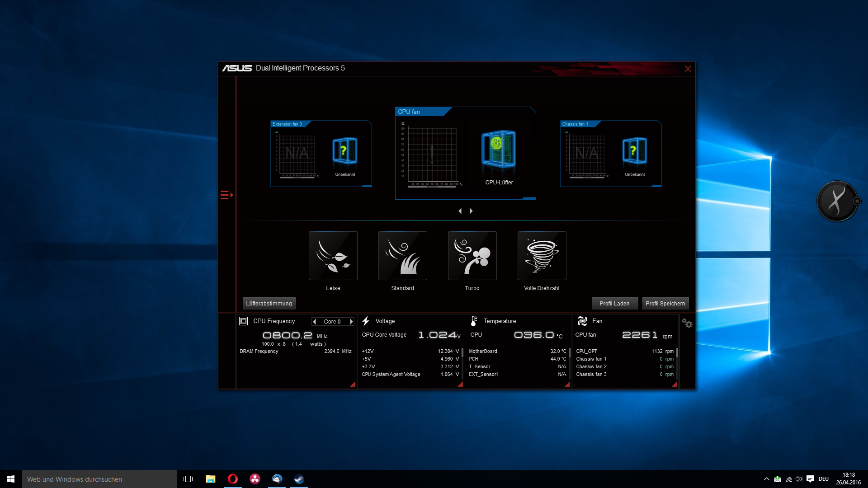Select the Chassis fan 1 card
The image size is (868, 488).
click(610, 154)
